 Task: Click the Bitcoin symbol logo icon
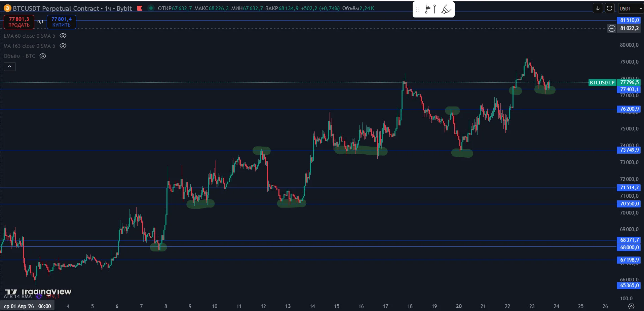[x=7, y=8]
